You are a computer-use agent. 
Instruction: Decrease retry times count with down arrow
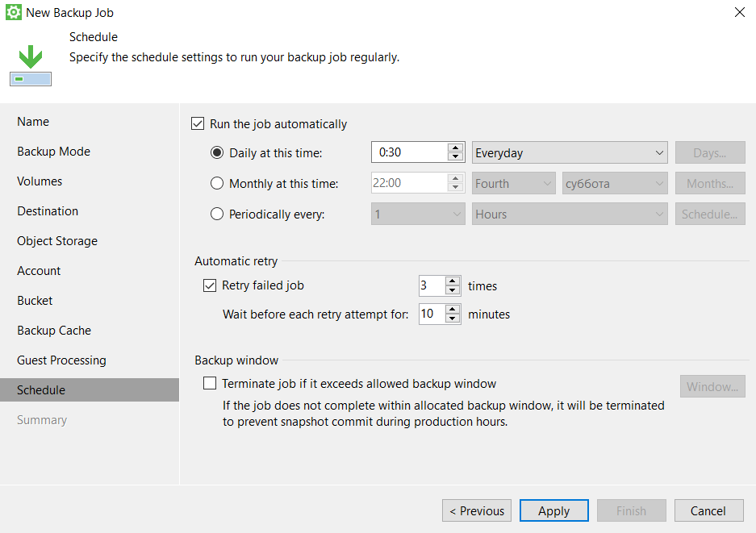click(x=452, y=290)
